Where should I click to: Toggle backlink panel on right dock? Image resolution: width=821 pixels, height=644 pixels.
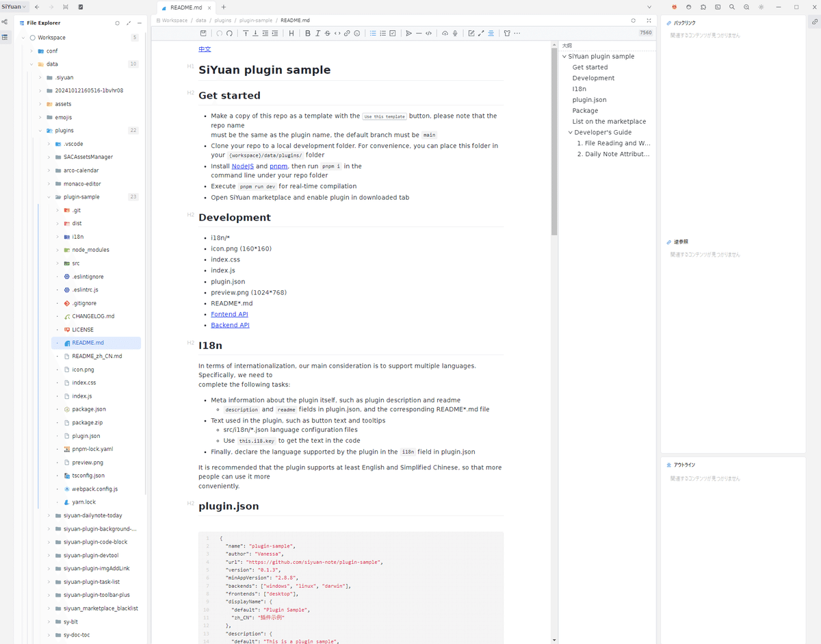click(x=815, y=23)
